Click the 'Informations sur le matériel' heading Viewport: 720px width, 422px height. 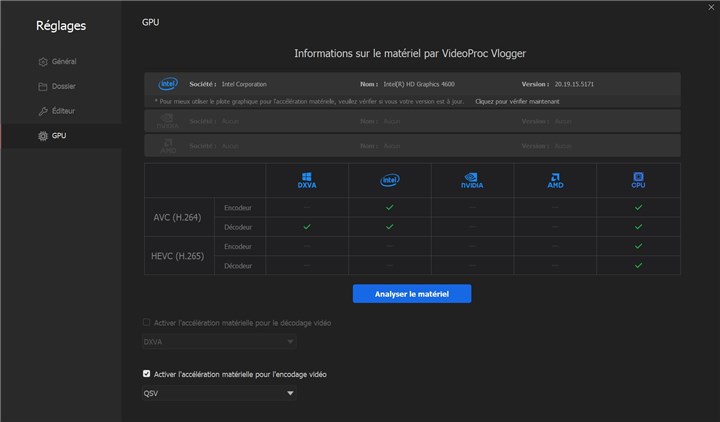click(x=410, y=54)
